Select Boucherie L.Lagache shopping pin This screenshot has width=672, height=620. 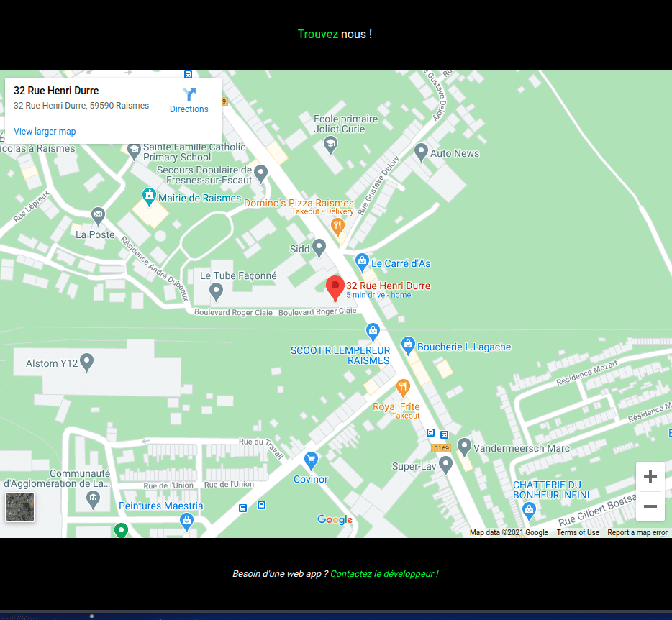click(x=408, y=346)
